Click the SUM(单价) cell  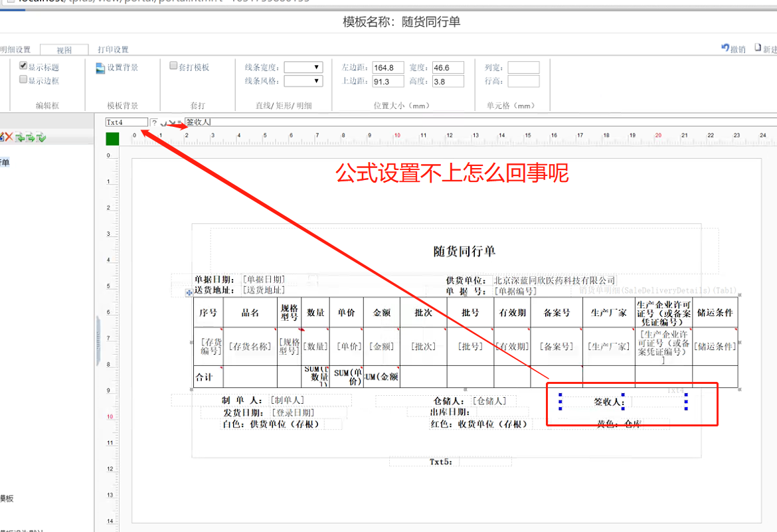click(x=347, y=377)
